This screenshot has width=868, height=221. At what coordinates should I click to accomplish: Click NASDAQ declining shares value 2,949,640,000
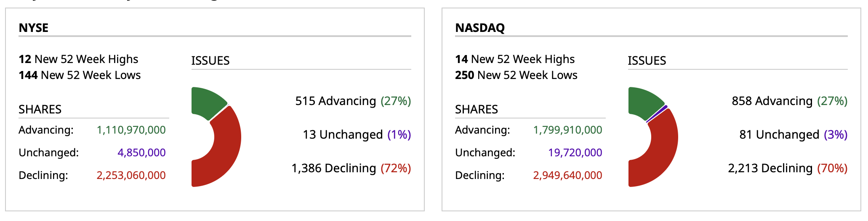(567, 175)
